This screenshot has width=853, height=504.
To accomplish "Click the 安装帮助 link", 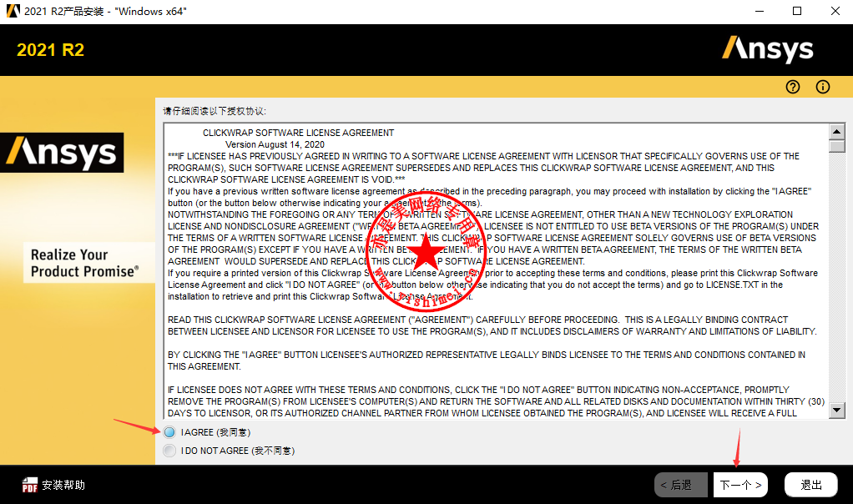I will click(63, 485).
